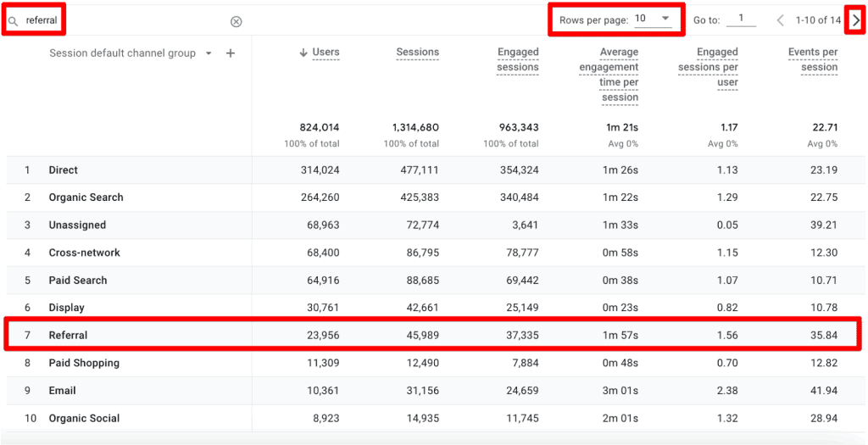Click the descending sort arrow beside Users

(x=303, y=53)
